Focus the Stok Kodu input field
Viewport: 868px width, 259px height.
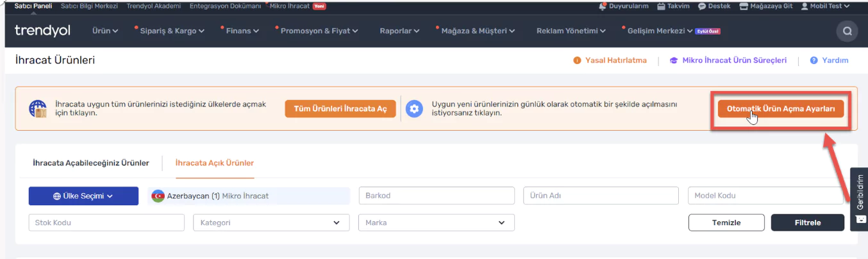pos(106,222)
